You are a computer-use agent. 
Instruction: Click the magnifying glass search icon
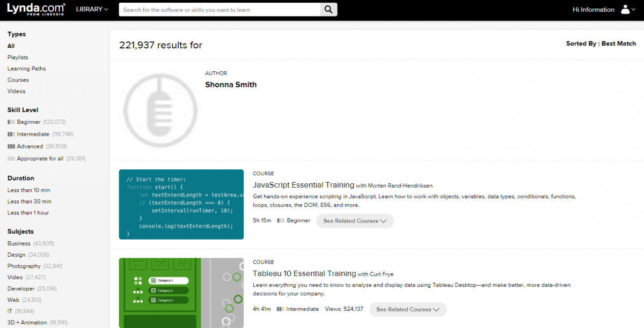tap(328, 10)
